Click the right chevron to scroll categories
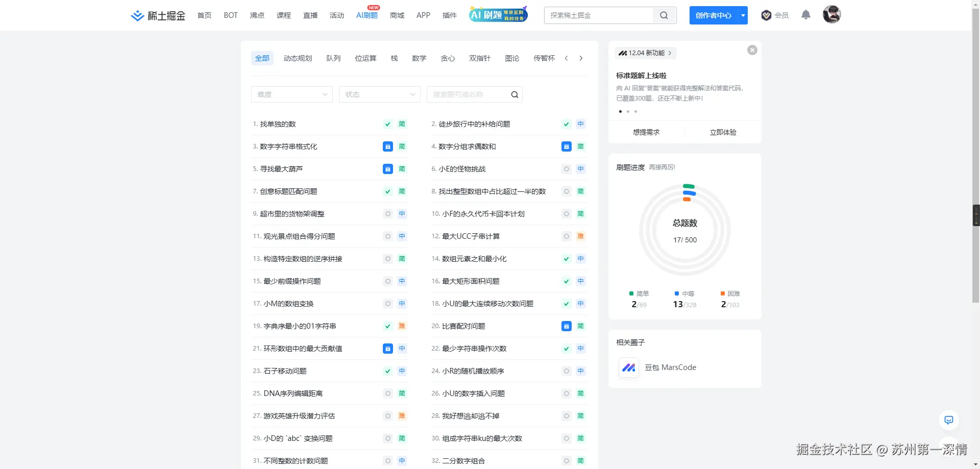Image resolution: width=980 pixels, height=469 pixels. pyautogui.click(x=581, y=58)
